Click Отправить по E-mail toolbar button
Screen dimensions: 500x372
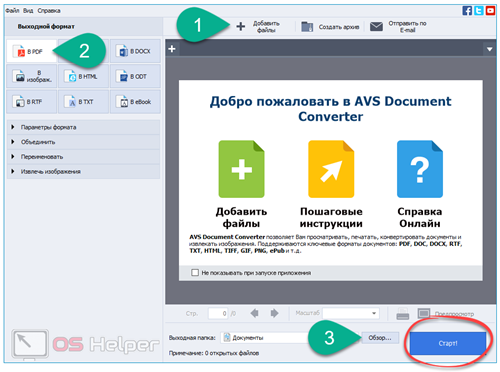(x=399, y=27)
